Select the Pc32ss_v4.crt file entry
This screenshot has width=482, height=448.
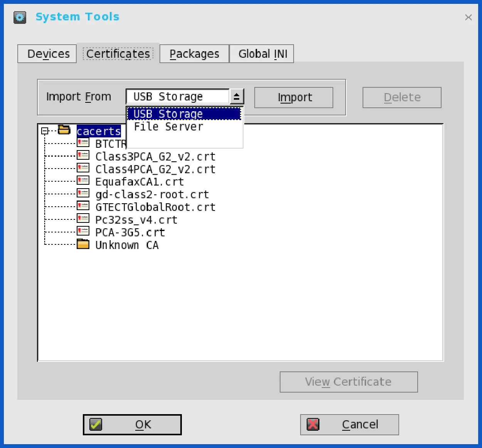tap(136, 220)
